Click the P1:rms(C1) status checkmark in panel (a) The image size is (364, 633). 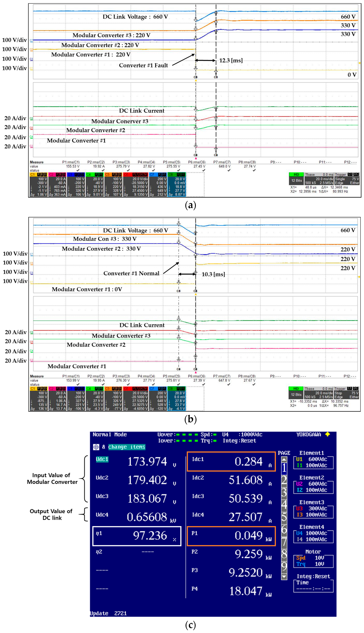(x=78, y=170)
